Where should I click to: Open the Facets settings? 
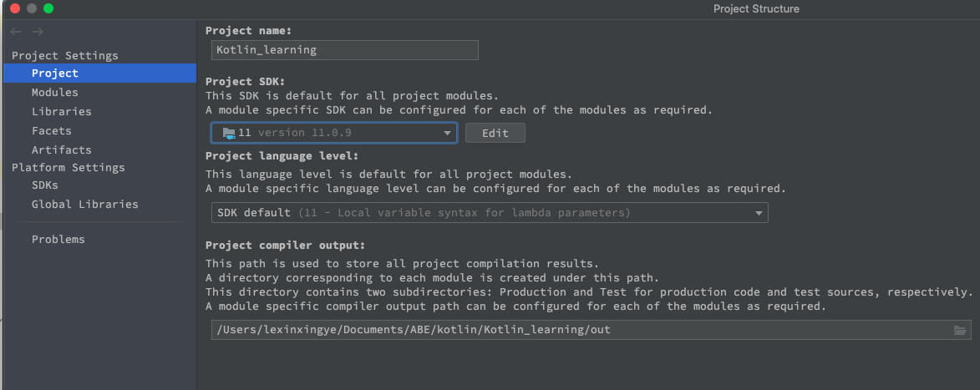tap(52, 131)
